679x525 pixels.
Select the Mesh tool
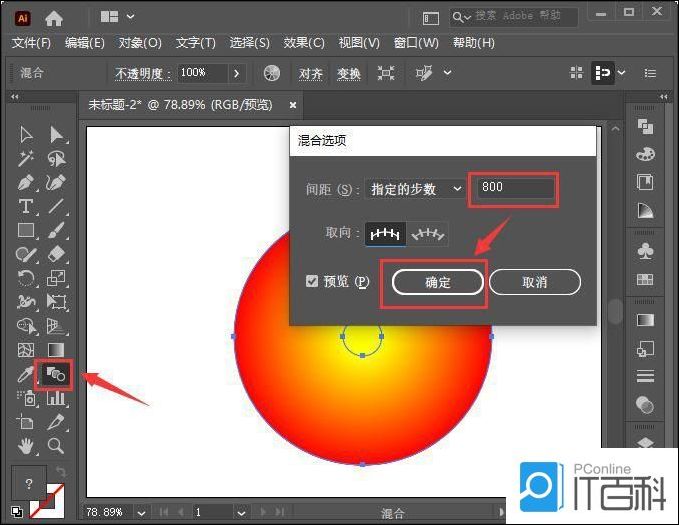pyautogui.click(x=26, y=349)
